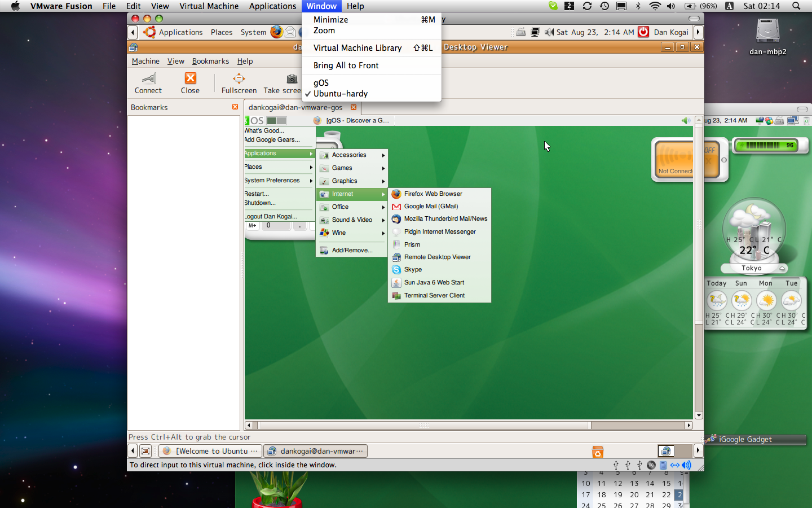812x508 pixels.
Task: Expand the Games submenu
Action: click(352, 168)
